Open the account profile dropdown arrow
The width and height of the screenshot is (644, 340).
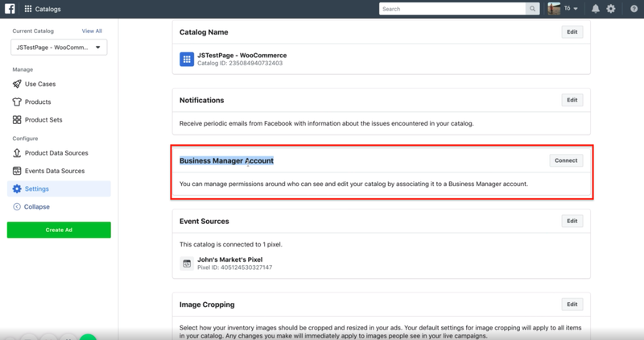pos(576,9)
